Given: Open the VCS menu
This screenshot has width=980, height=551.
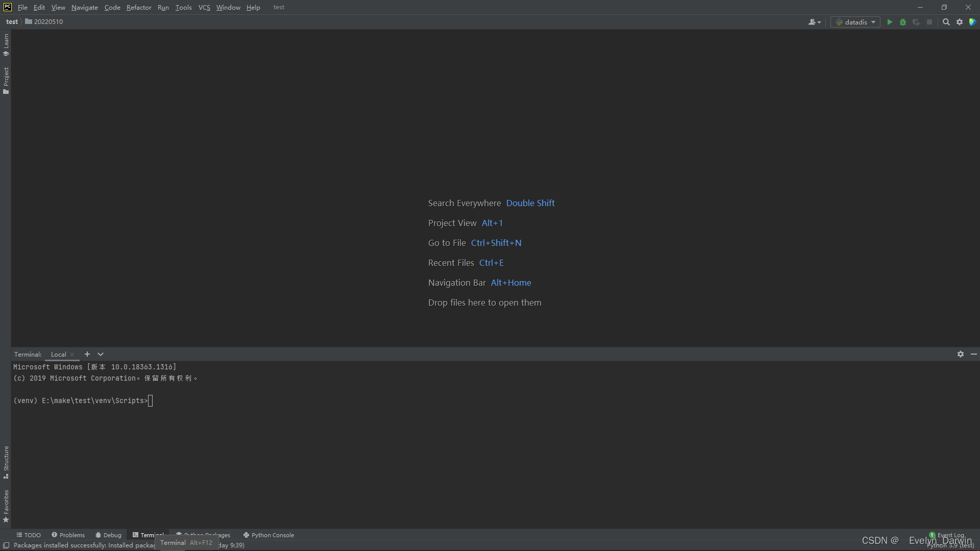Looking at the screenshot, I should pos(204,7).
